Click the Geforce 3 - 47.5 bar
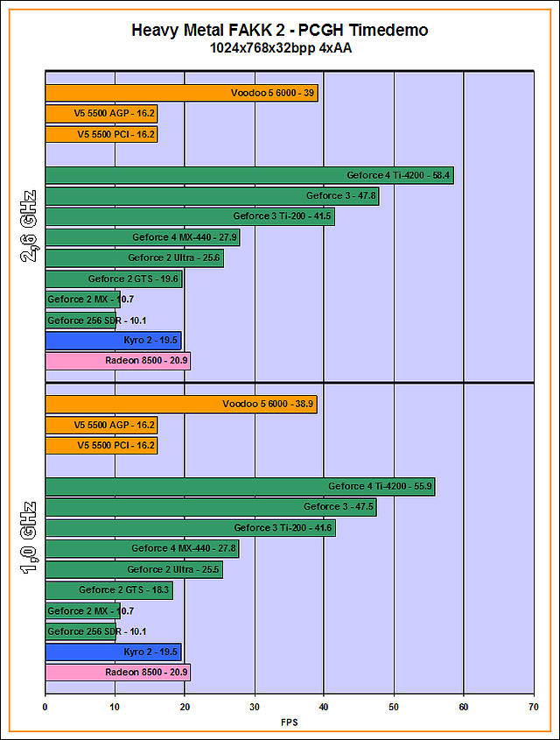Viewport: 560px width, 740px height. pos(211,507)
